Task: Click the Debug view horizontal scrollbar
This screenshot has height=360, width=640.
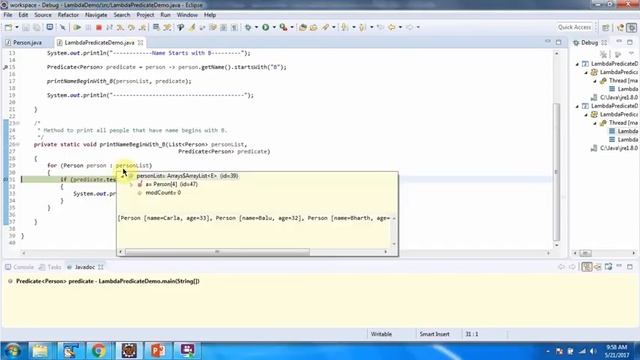Action: (x=585, y=253)
